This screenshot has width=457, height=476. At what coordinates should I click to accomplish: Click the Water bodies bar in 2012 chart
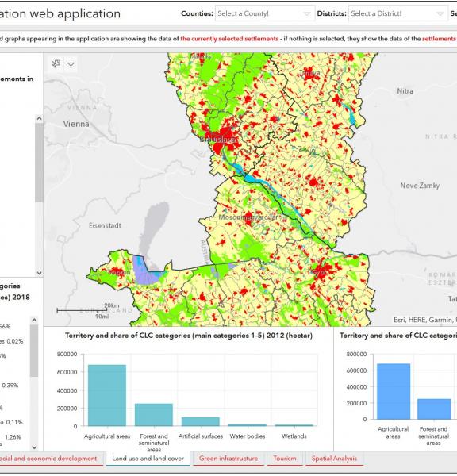(248, 425)
